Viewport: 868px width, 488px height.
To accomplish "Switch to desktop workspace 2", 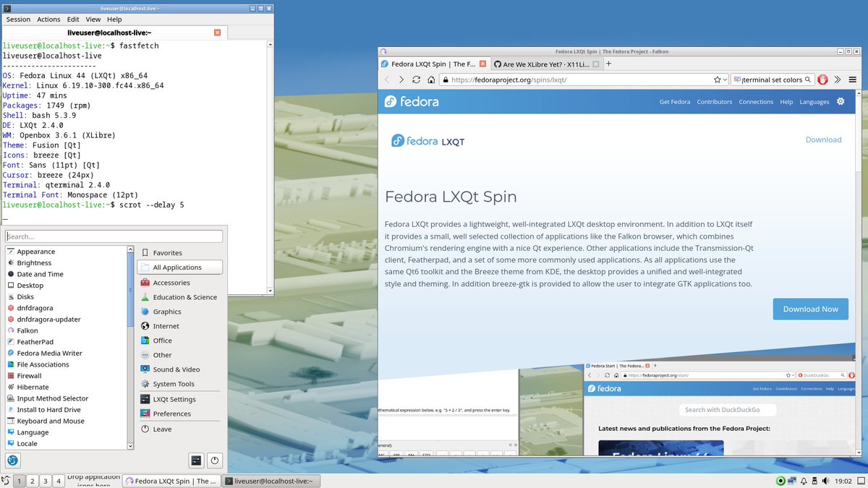I will (33, 481).
